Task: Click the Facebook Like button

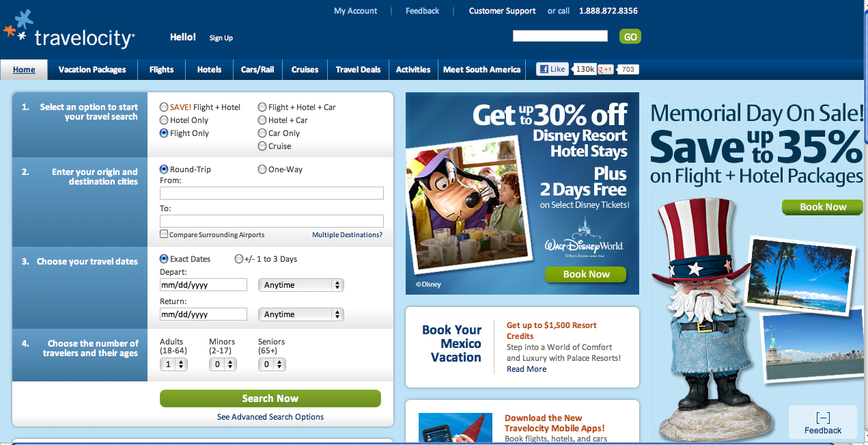Action: [x=552, y=69]
